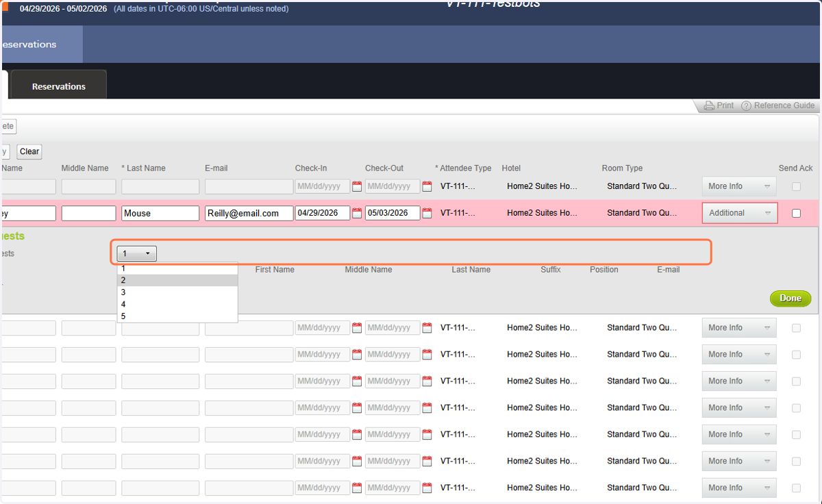
Task: Switch to the Reservations tab
Action: point(59,86)
